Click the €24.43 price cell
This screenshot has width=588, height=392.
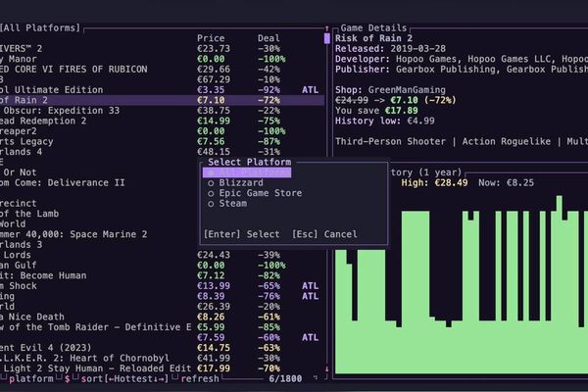pos(214,255)
